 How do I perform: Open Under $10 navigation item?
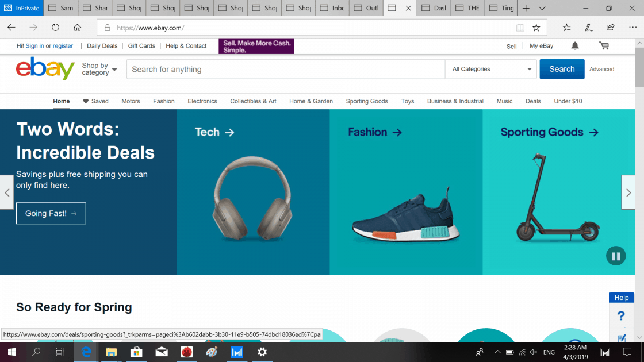568,101
